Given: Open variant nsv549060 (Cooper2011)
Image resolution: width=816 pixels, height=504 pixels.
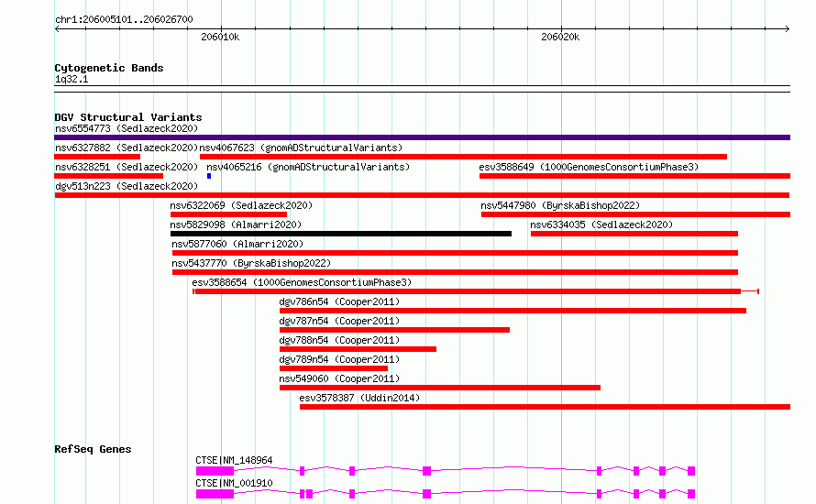Looking at the screenshot, I should pos(339,378).
